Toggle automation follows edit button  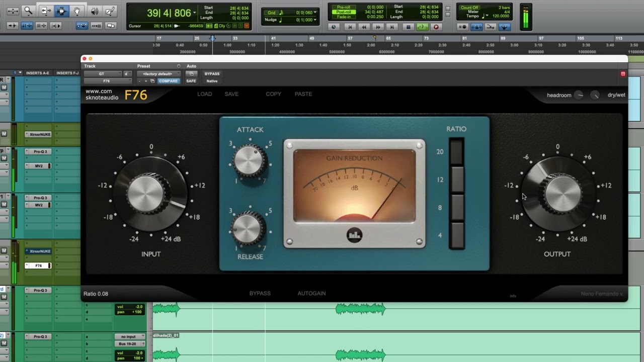point(82,26)
